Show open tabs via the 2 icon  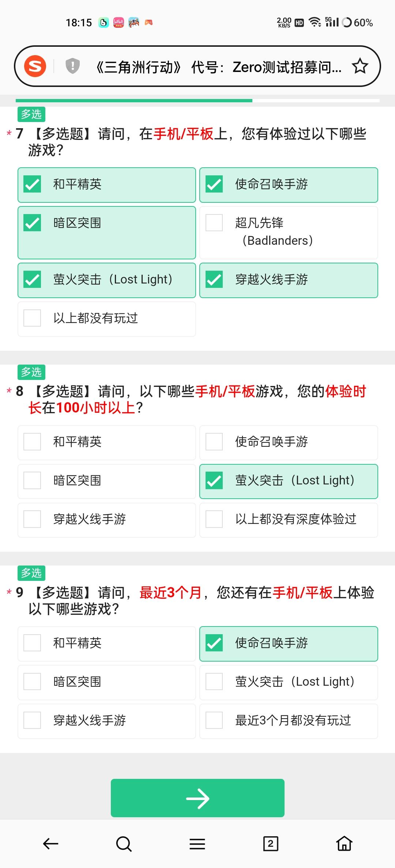(271, 844)
